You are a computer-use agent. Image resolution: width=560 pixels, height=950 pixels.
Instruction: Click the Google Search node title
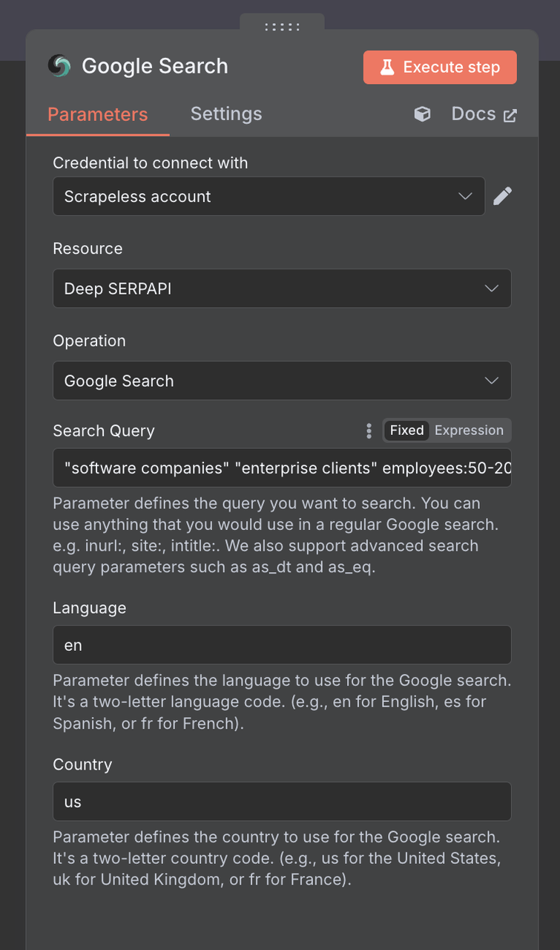point(155,66)
